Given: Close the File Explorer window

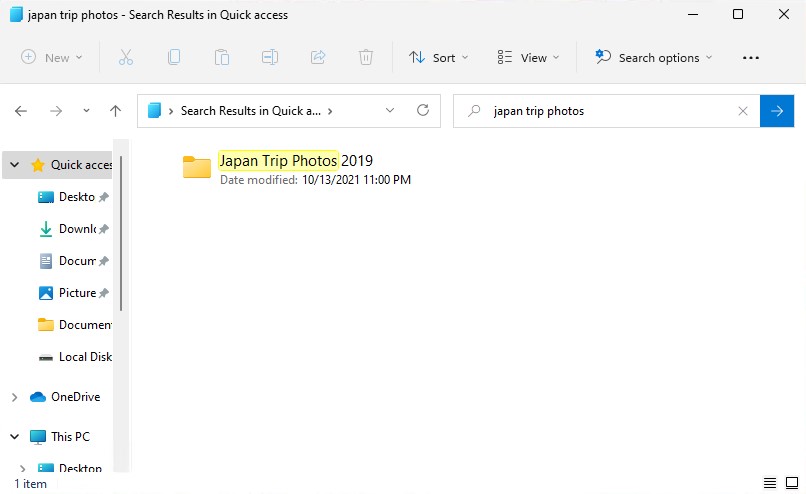Looking at the screenshot, I should 783,14.
